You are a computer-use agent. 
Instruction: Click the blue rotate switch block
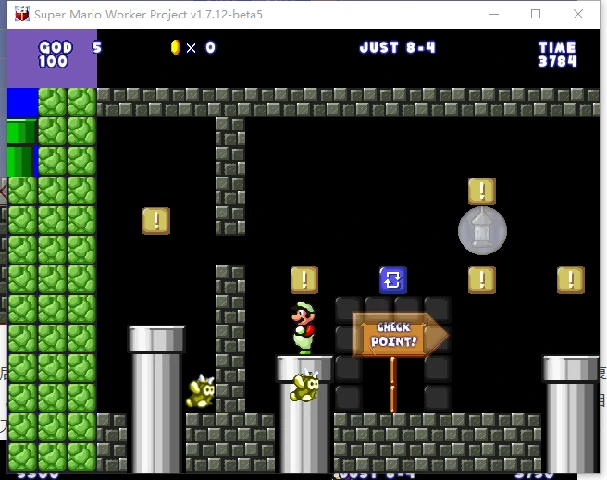(393, 279)
